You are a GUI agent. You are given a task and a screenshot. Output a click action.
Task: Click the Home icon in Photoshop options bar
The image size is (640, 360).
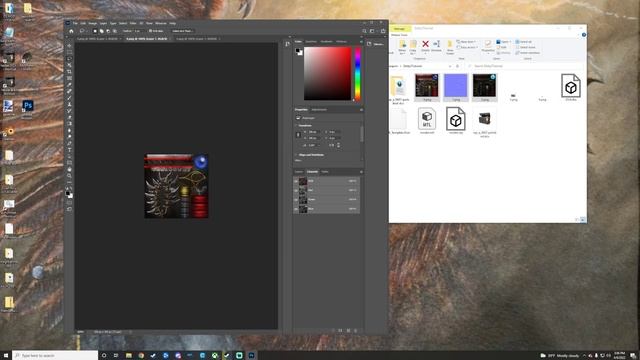pyautogui.click(x=71, y=31)
